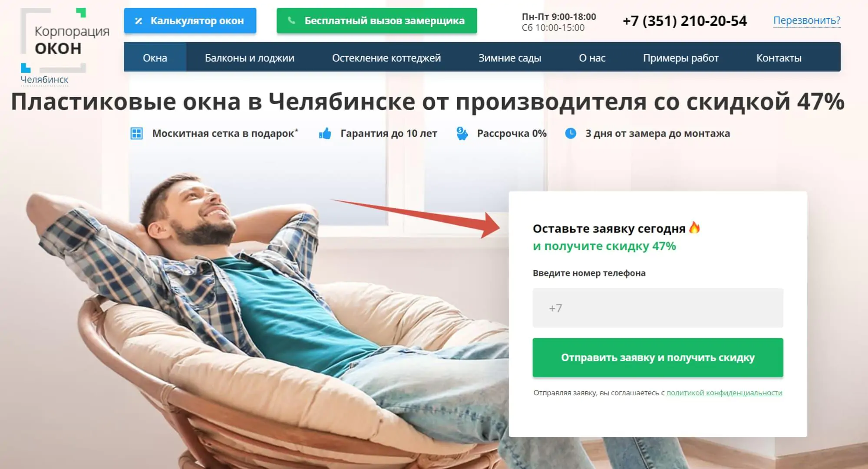This screenshot has width=868, height=469.
Task: Click the piggy bank icon beside Рассрочка 0%
Action: 462,133
